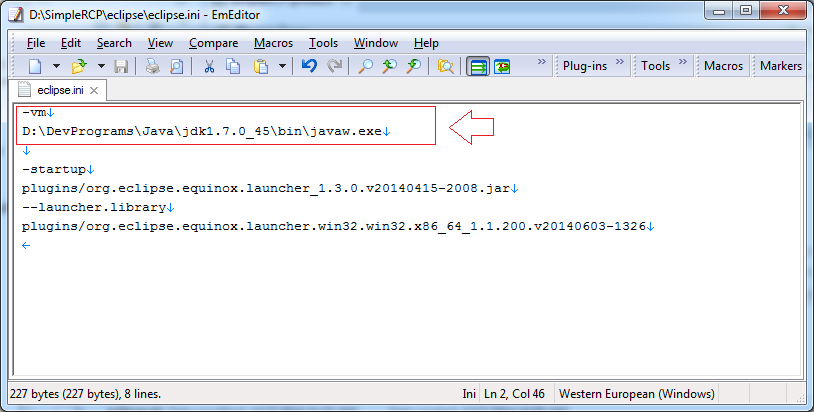
Task: Click the launcher_1.3.0 jar line
Action: click(x=266, y=188)
